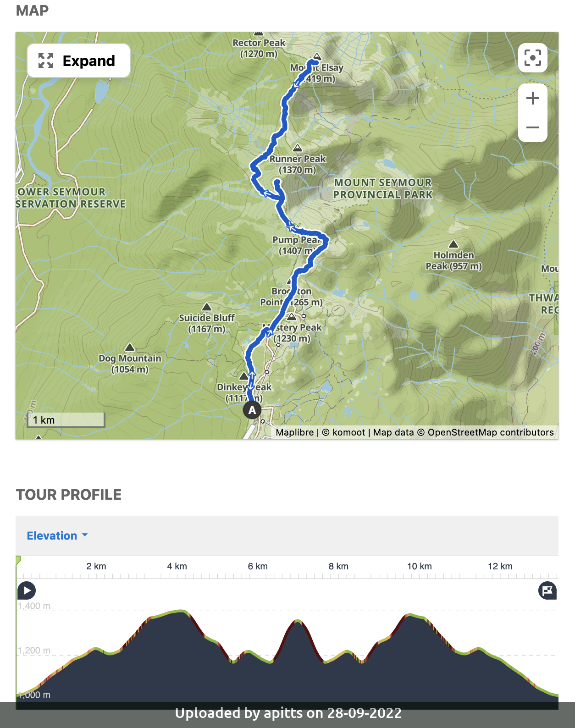Image resolution: width=575 pixels, height=728 pixels.
Task: Click the 4 km mark on ruler
Action: click(x=177, y=567)
